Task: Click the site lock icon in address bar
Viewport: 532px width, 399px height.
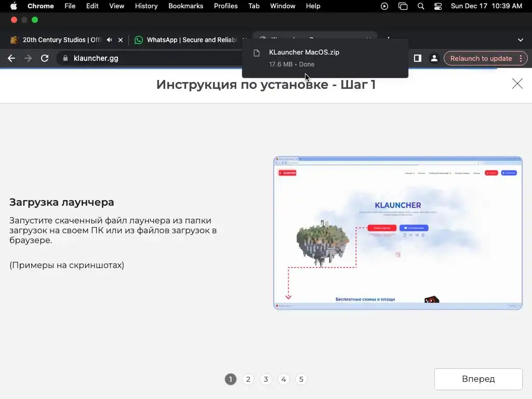Action: pos(65,58)
